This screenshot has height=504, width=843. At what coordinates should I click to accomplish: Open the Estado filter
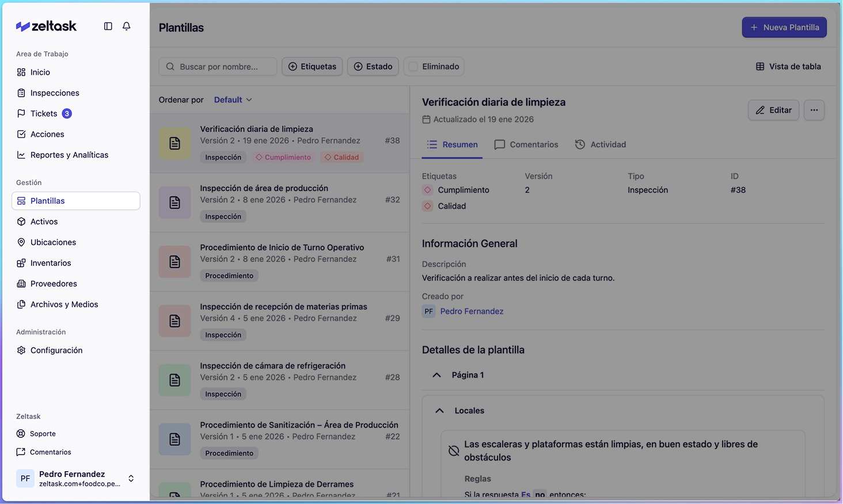[x=373, y=66]
